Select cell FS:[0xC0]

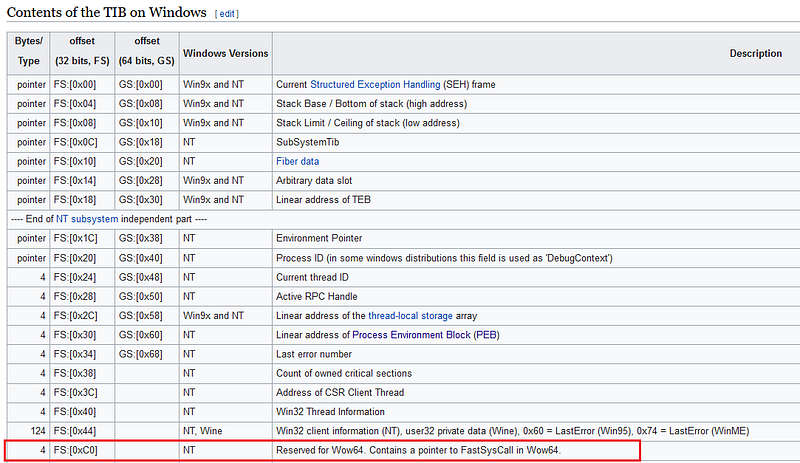pos(82,451)
